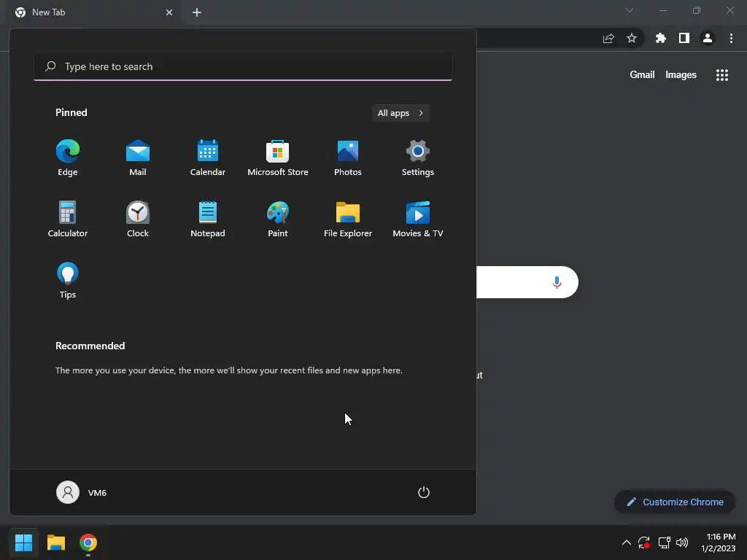Open the clock and date flyout

coord(719,542)
